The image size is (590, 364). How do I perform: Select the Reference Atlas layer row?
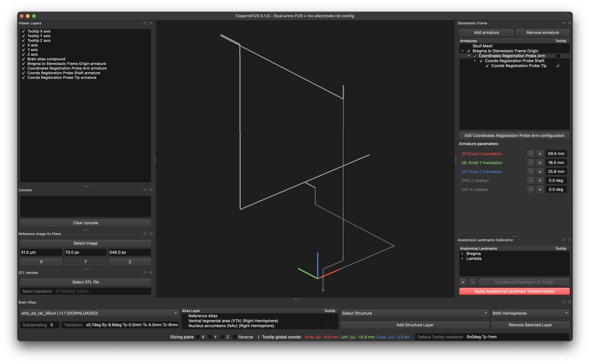pyautogui.click(x=253, y=316)
